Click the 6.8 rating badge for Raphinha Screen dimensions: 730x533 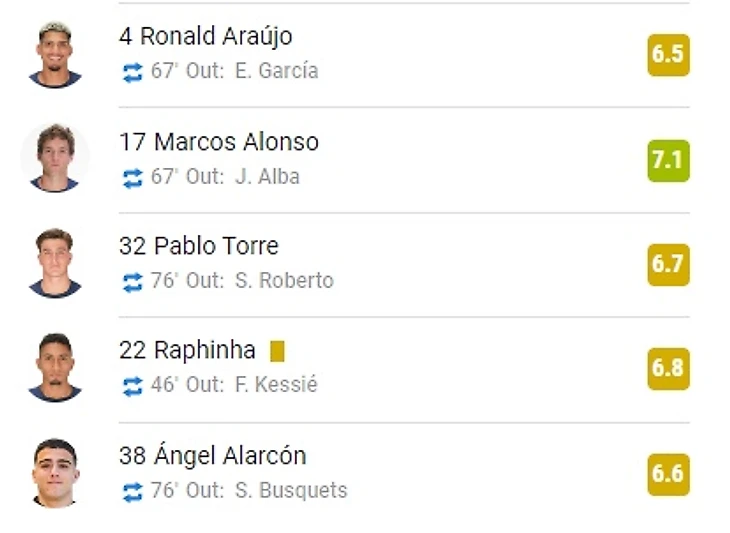[x=667, y=368]
